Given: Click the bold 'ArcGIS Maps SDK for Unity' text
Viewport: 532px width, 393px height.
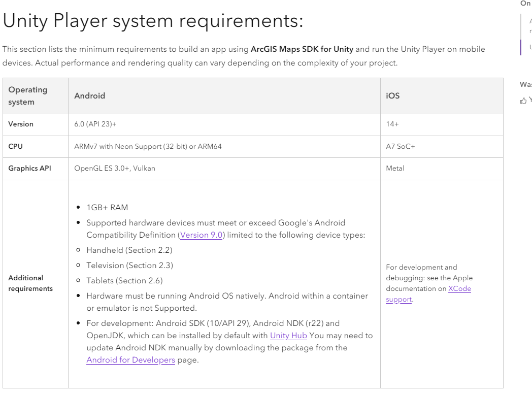Looking at the screenshot, I should [302, 49].
